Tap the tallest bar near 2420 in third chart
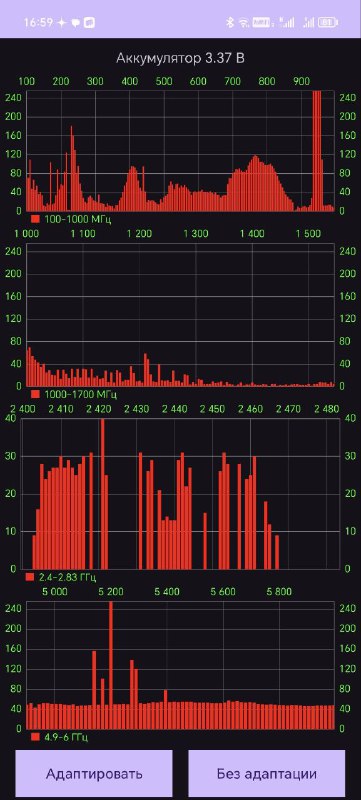The image size is (361, 800). [x=102, y=494]
